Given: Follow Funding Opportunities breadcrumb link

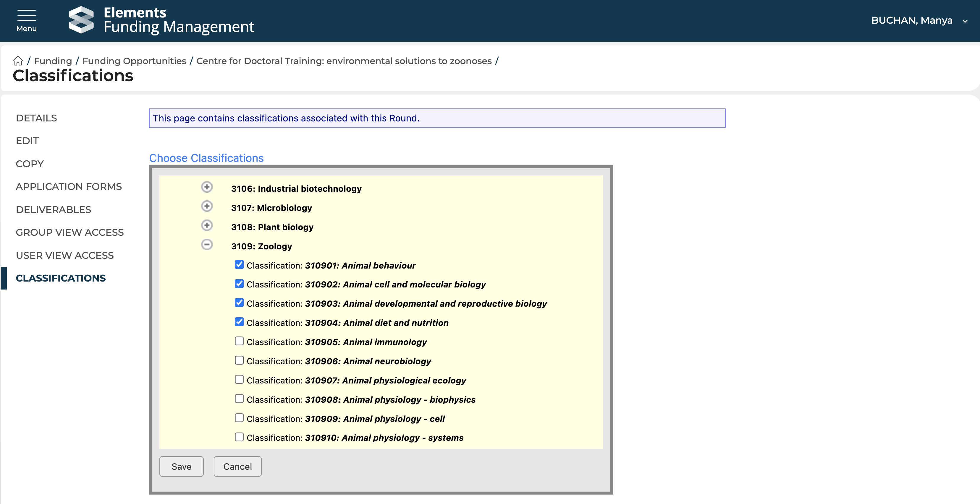Looking at the screenshot, I should pos(134,61).
